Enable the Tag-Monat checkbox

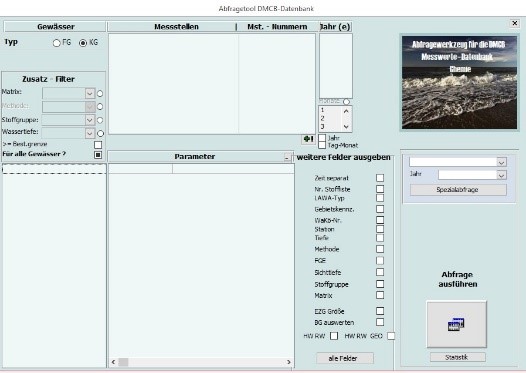322,145
